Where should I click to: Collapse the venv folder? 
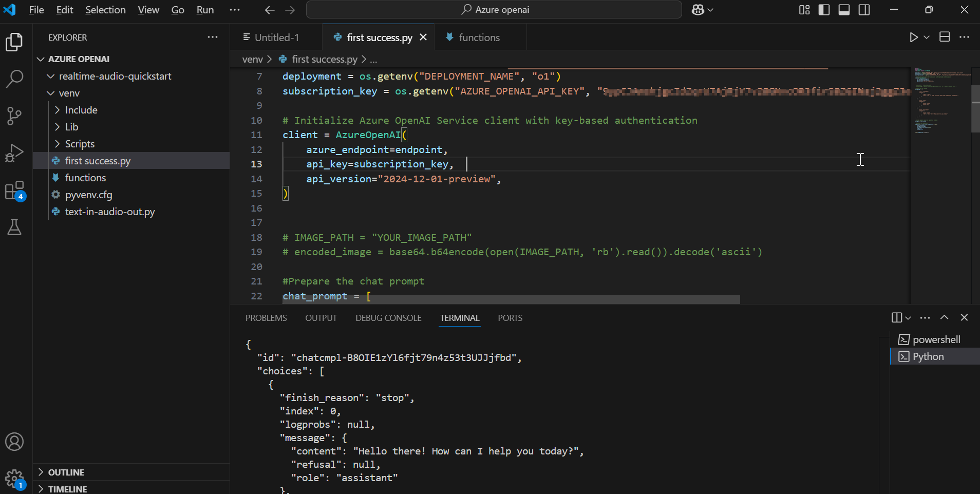50,93
